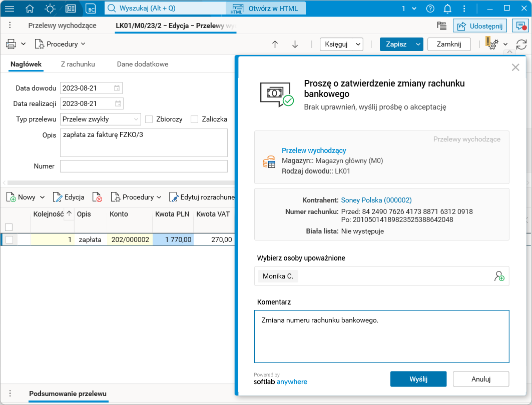Click the Edycja row button

coord(69,197)
